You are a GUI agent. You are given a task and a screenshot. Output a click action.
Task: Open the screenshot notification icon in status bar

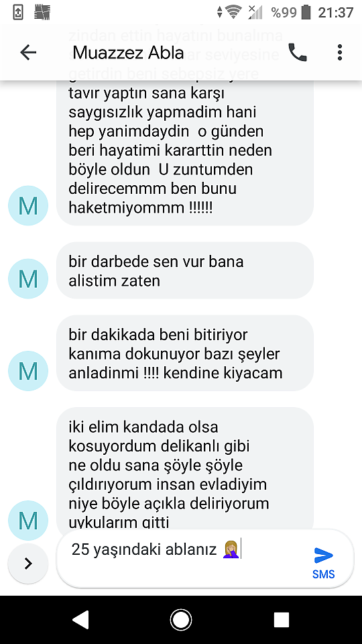[18, 12]
